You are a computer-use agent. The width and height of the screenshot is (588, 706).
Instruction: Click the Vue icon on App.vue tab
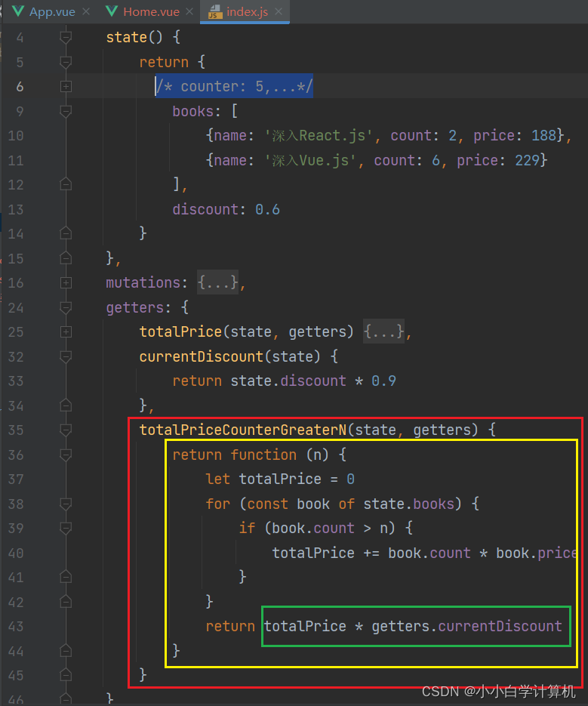pyautogui.click(x=18, y=12)
